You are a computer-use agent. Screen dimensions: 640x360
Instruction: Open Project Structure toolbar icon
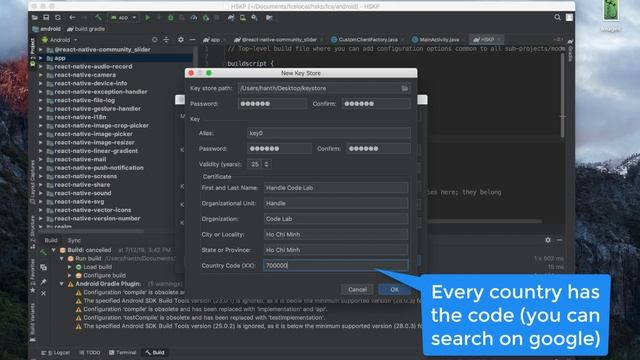(x=269, y=18)
